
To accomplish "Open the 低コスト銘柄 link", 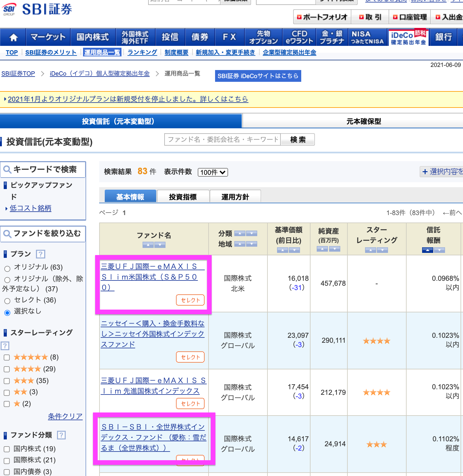I will tap(31, 208).
